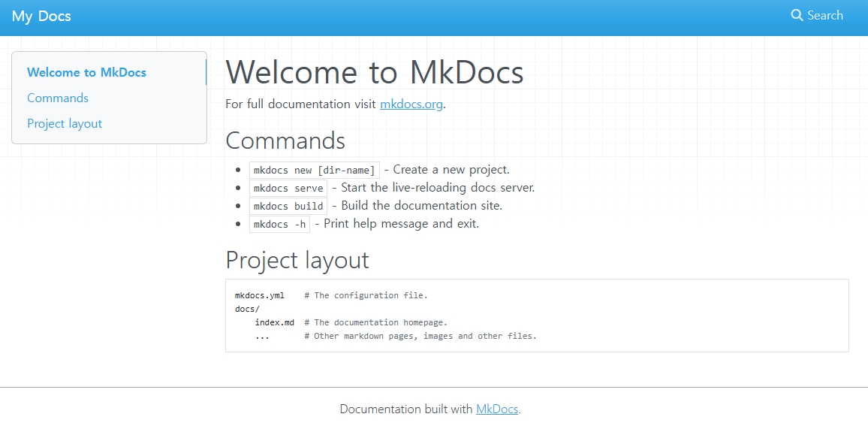Open the MkDocs footer link
The height and width of the screenshot is (432, 868).
(497, 409)
